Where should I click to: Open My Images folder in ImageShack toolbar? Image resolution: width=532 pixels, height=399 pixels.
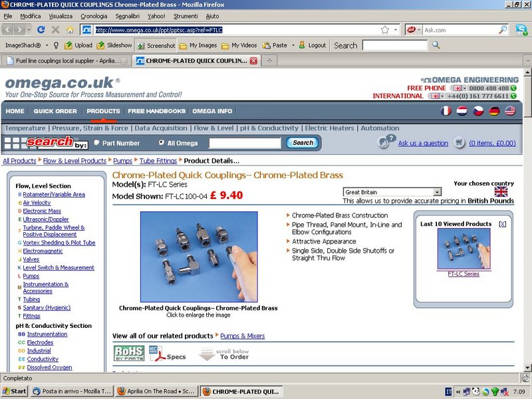point(198,45)
